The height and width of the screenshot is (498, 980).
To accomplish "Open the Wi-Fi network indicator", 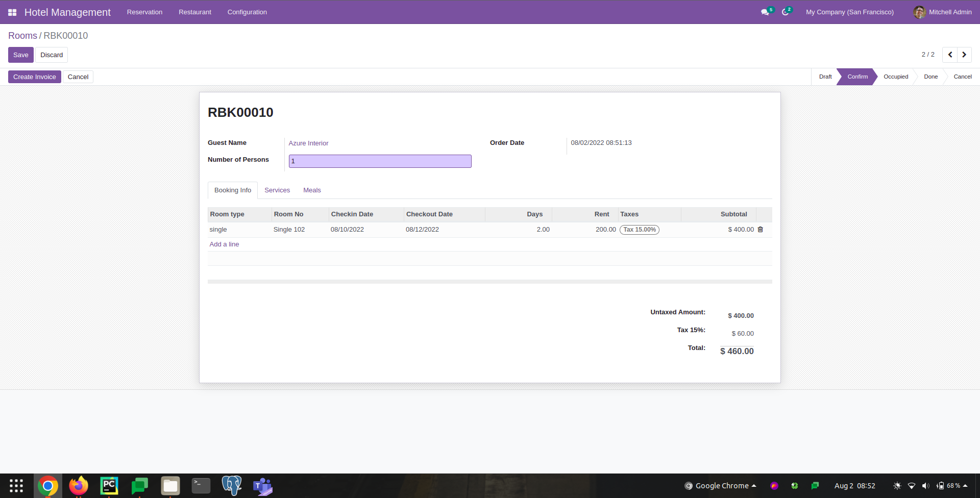I will (x=912, y=486).
